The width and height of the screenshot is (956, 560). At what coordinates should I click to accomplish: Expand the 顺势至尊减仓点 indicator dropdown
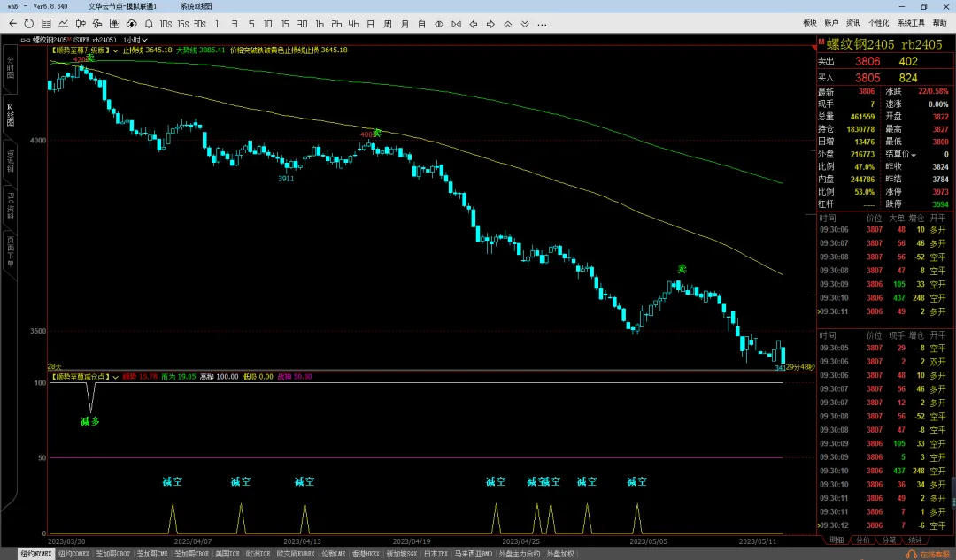tap(115, 377)
